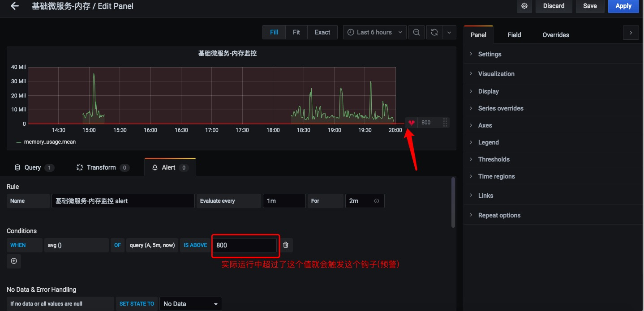Discard the panel edits

(x=554, y=6)
